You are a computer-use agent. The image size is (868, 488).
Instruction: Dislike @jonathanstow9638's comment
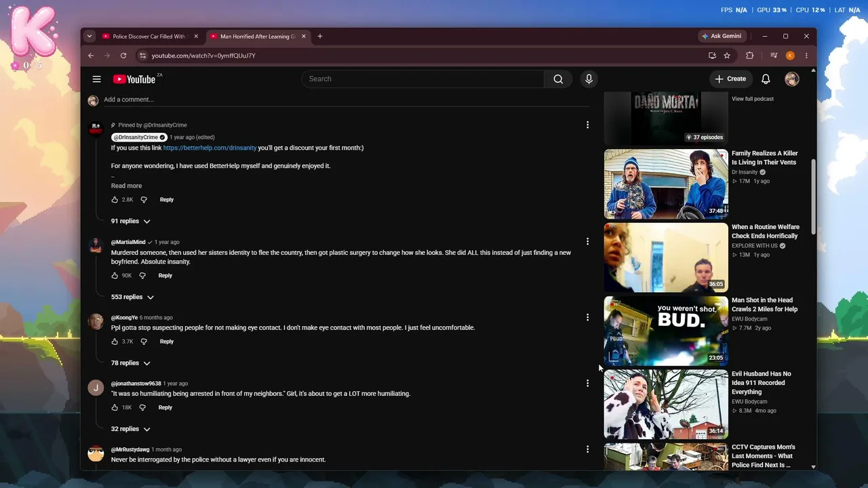(142, 407)
